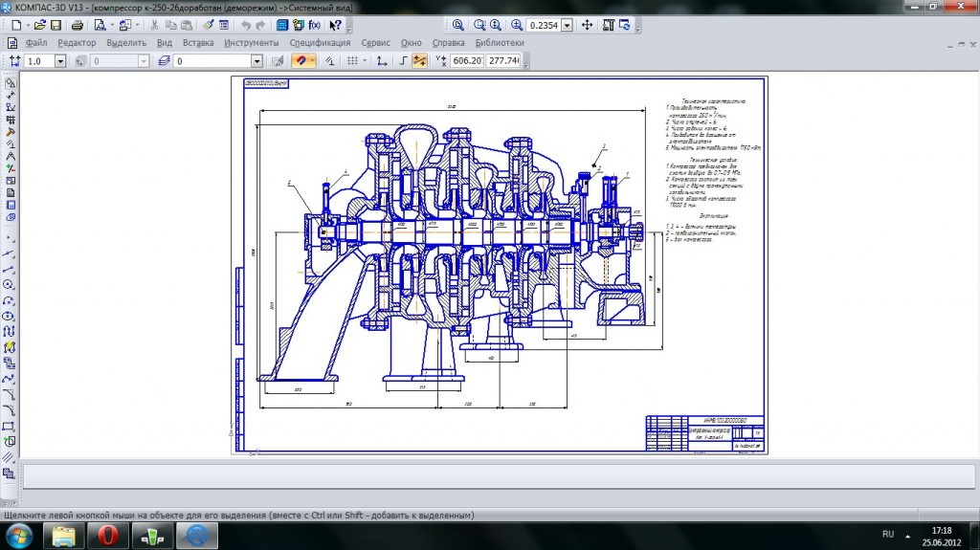This screenshot has width=980, height=550.
Task: Click the Print icon in toolbar
Action: [78, 25]
